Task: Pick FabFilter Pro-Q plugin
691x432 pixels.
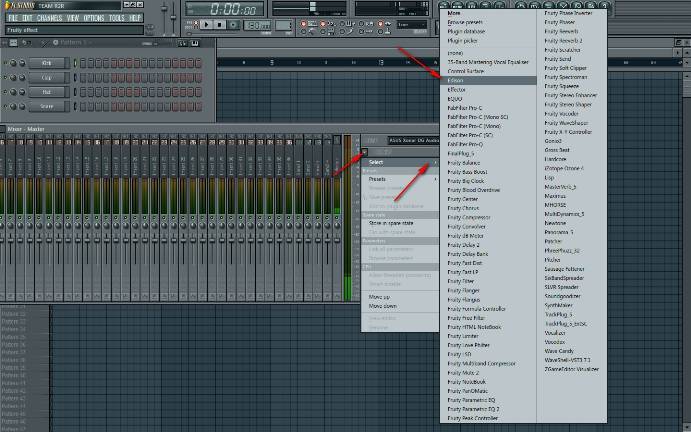Action: coord(488,144)
